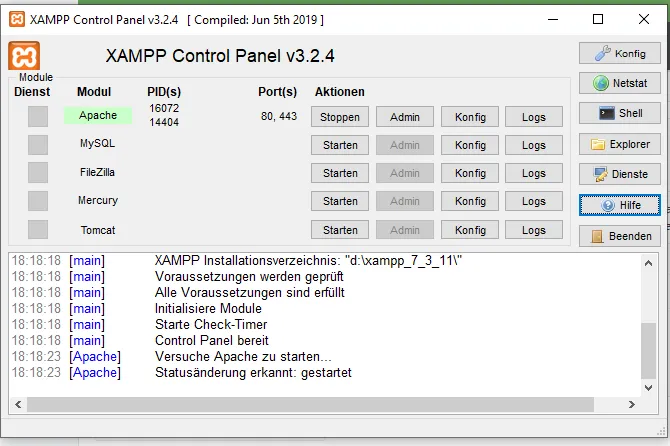Maximize the XAMPP Control Panel window

(x=598, y=19)
